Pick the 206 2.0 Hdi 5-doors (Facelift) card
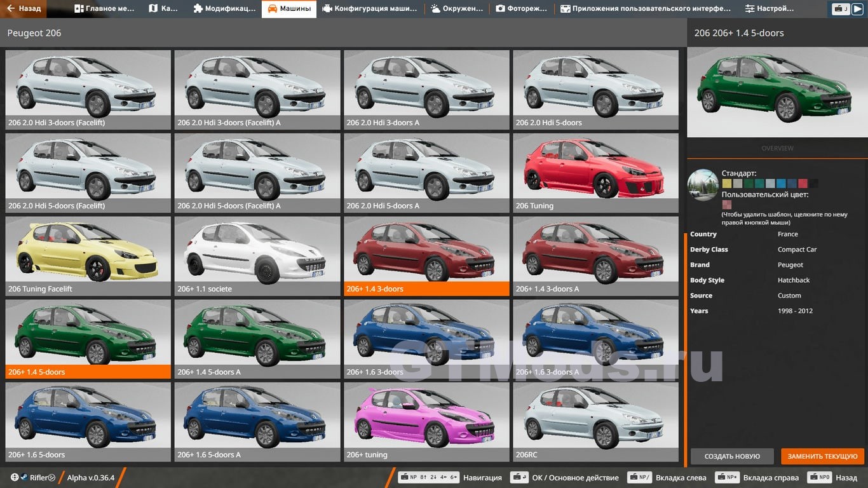 tap(88, 173)
